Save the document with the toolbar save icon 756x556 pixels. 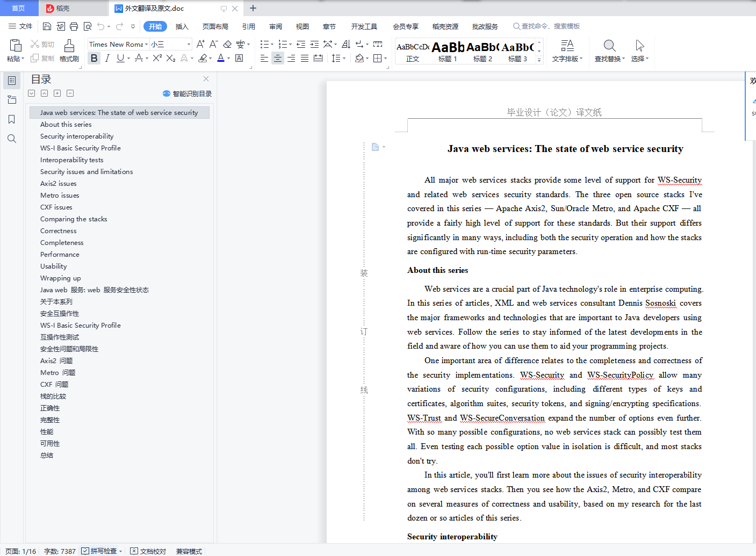[x=47, y=26]
